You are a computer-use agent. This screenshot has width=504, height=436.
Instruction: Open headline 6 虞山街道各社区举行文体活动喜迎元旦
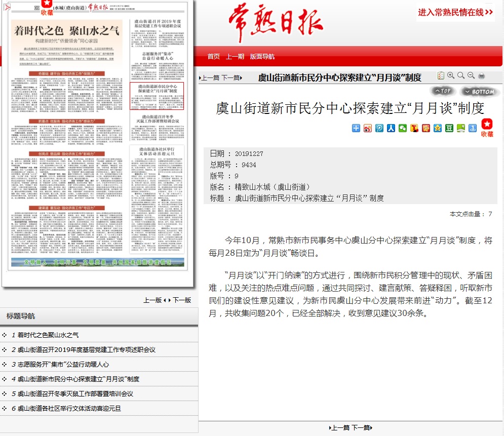point(69,408)
